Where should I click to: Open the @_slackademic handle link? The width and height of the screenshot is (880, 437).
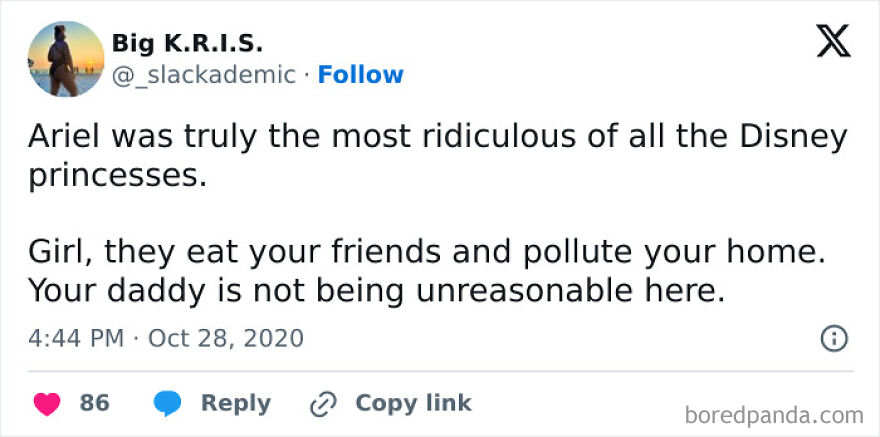coord(203,75)
